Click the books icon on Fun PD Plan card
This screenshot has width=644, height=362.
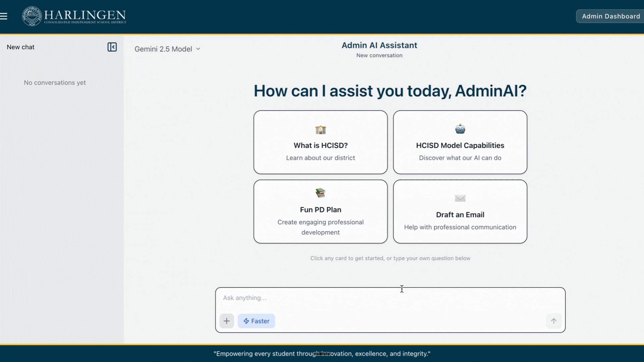pos(320,192)
